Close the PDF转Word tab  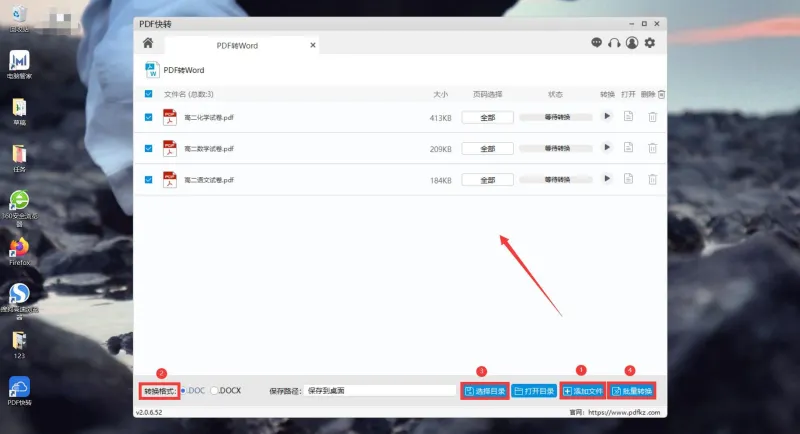[313, 45]
